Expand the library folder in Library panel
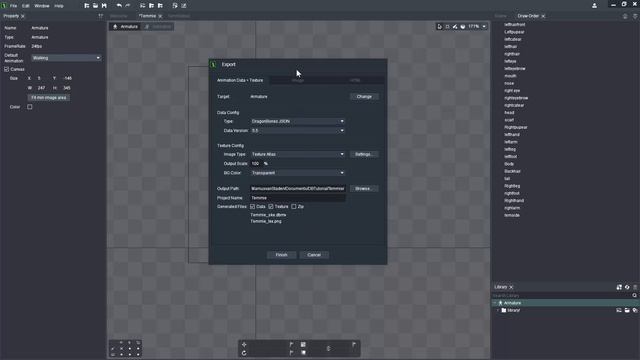Image resolution: width=640 pixels, height=360 pixels. [x=498, y=310]
